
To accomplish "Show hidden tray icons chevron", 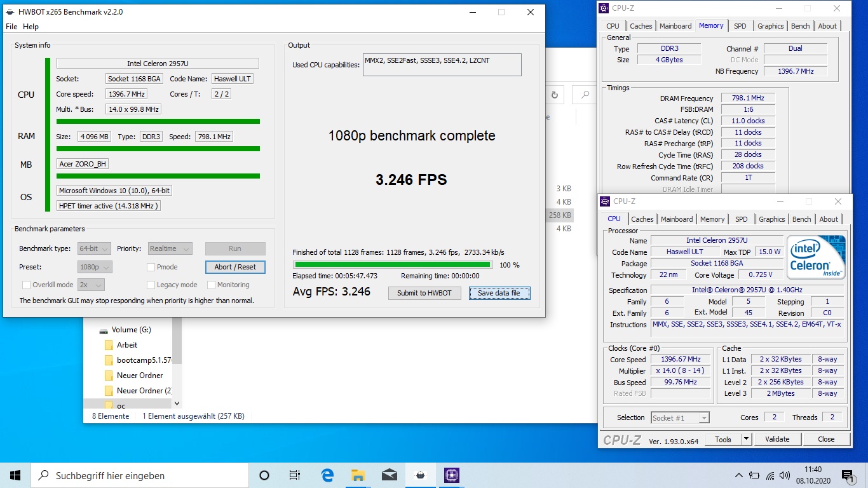I will pyautogui.click(x=739, y=475).
